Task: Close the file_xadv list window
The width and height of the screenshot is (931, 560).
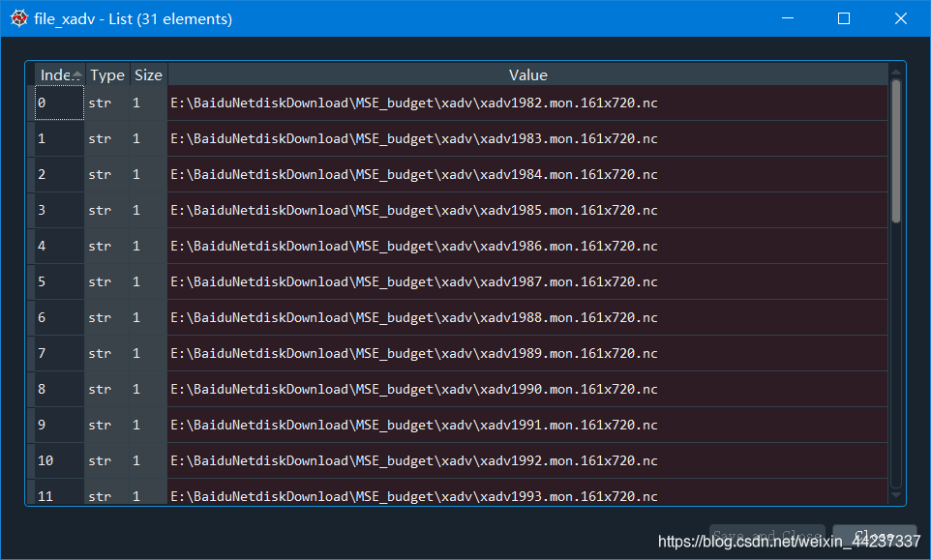Action: click(x=901, y=18)
